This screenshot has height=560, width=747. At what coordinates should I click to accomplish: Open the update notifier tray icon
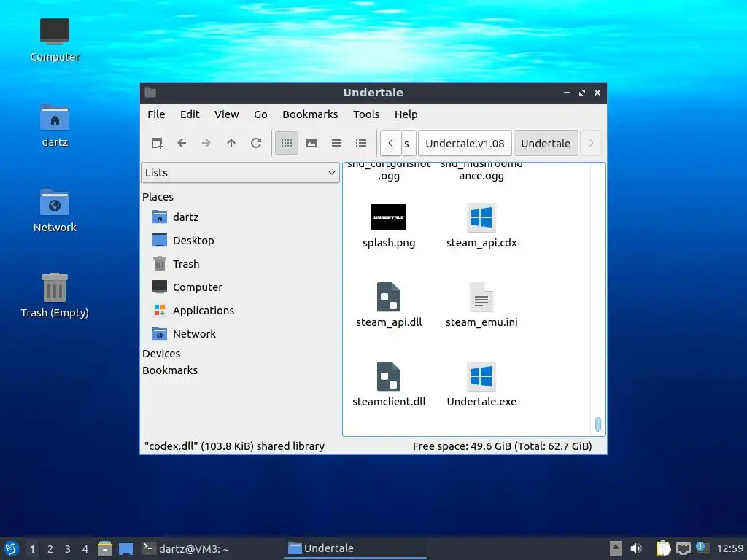tap(702, 548)
